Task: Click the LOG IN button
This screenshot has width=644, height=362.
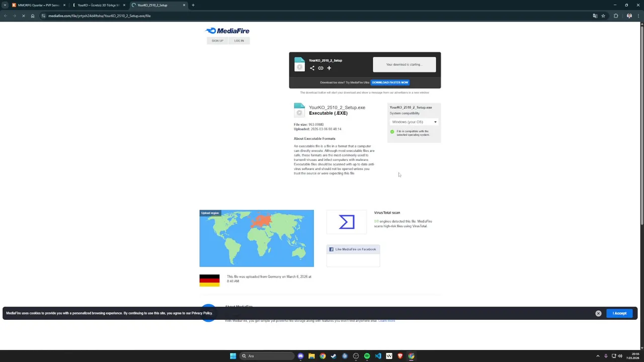Action: tap(239, 41)
